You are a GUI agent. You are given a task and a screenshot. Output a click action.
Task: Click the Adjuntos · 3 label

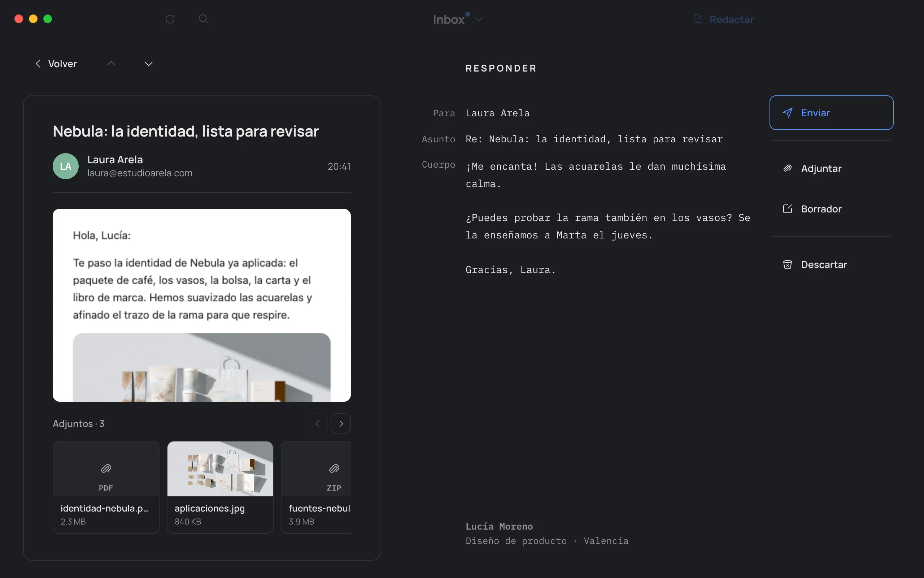(79, 423)
